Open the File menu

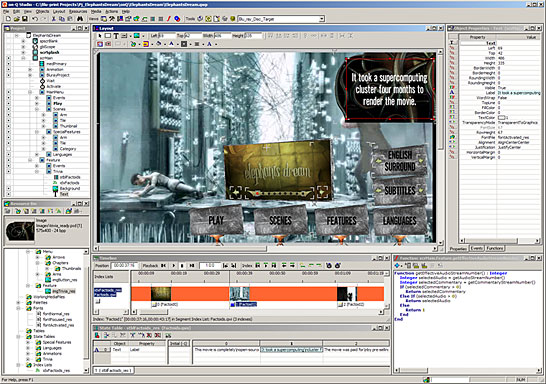tap(6, 11)
